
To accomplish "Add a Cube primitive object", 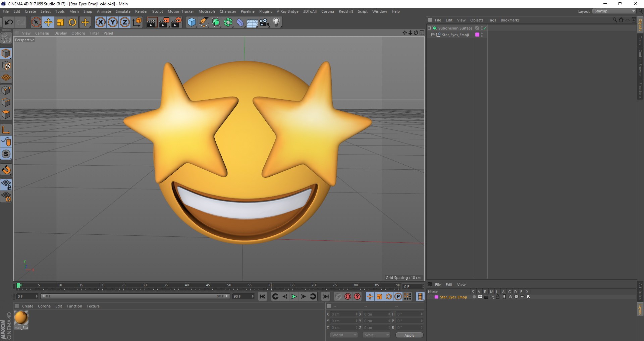I will click(192, 22).
